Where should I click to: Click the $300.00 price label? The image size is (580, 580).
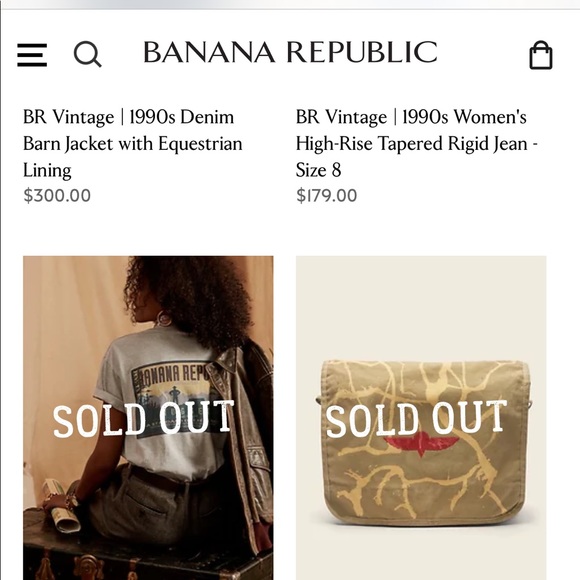pos(57,195)
